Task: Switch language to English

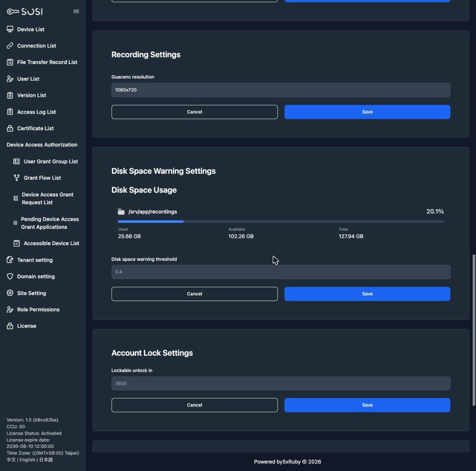Action: click(27, 460)
